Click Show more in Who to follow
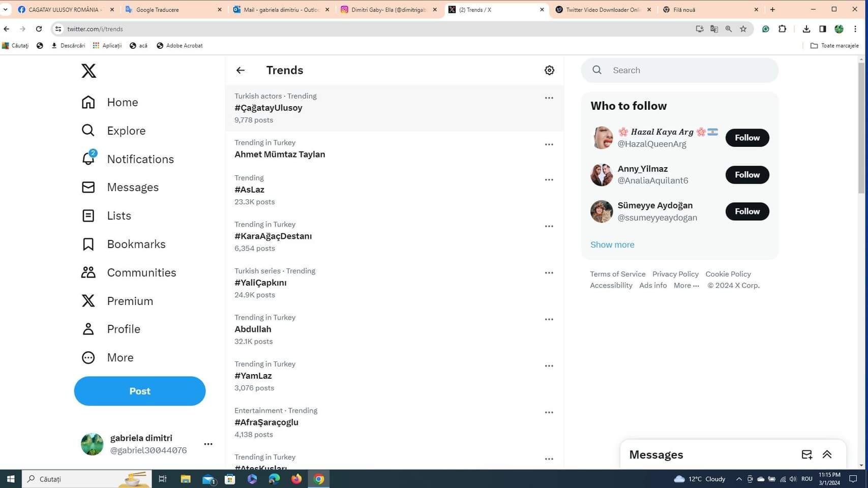 [612, 245]
